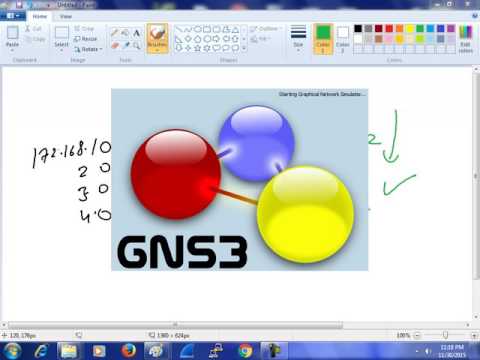Open Edit colors dialog
The height and width of the screenshot is (360, 480).
tap(466, 39)
